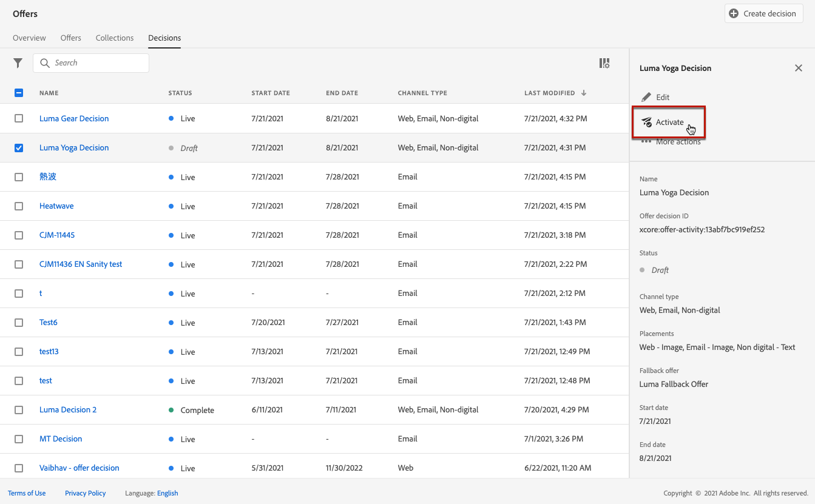Click the search magnifier icon
Viewport: 815px width, 504px height.
point(45,63)
